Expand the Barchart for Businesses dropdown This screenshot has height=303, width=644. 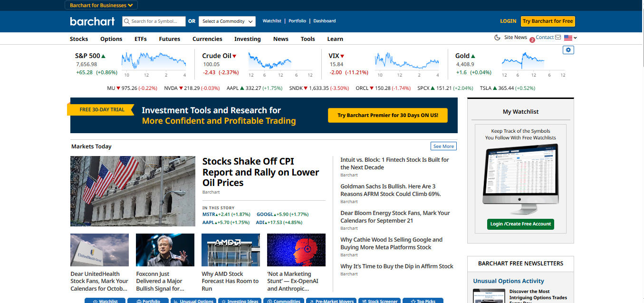101,5
